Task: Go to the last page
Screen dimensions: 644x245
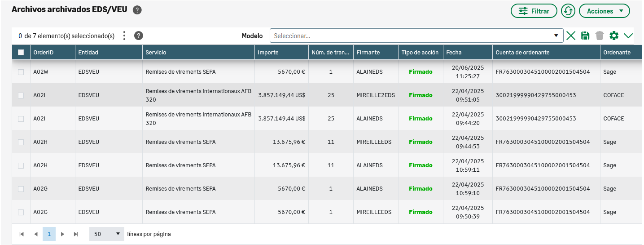Action: pyautogui.click(x=76, y=234)
